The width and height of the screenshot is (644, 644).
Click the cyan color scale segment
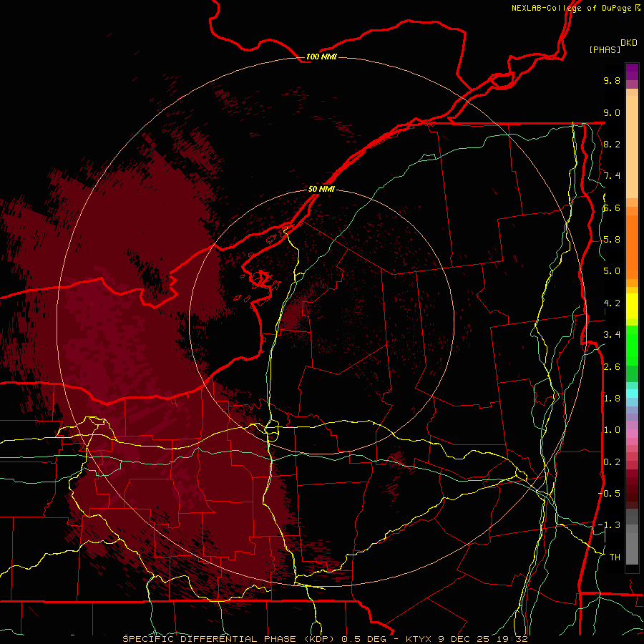point(632,394)
